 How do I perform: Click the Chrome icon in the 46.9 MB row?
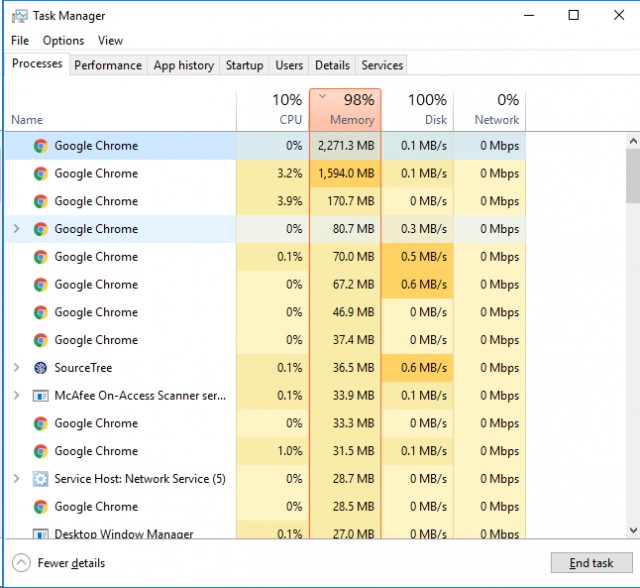[x=40, y=313]
